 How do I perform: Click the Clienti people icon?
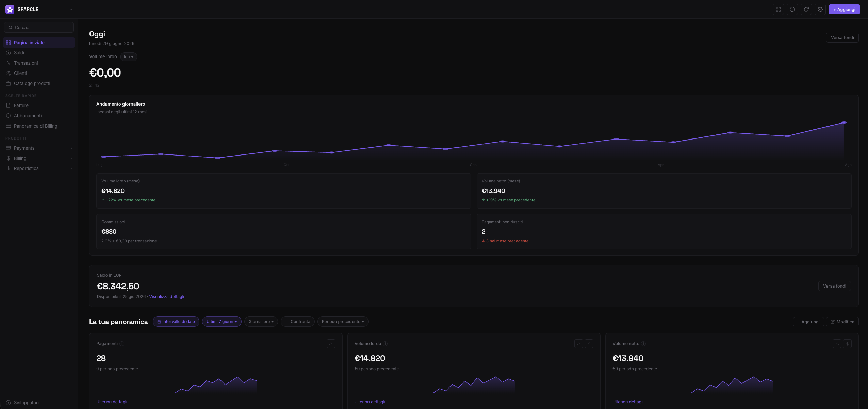pyautogui.click(x=9, y=73)
